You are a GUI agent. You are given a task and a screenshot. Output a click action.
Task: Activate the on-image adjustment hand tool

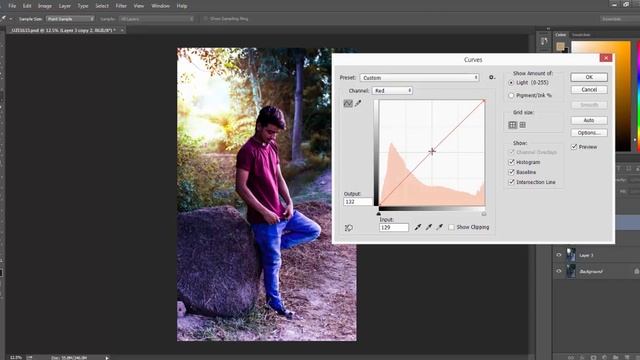(x=349, y=228)
